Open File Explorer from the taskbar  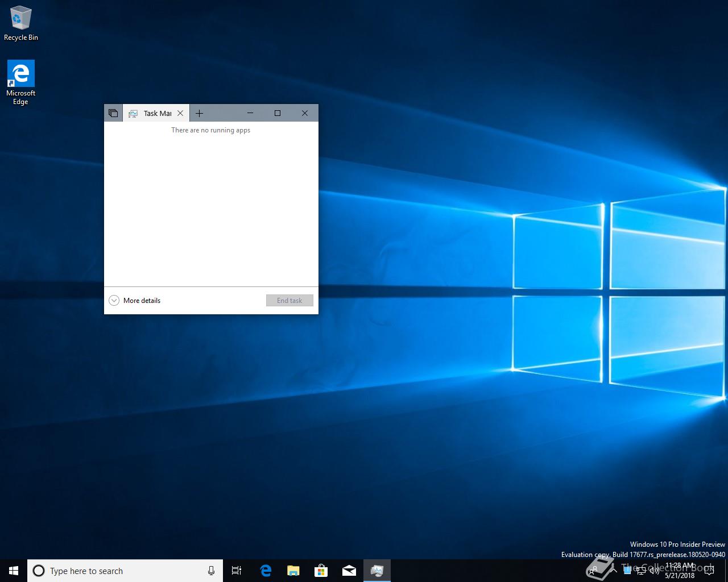pos(293,571)
